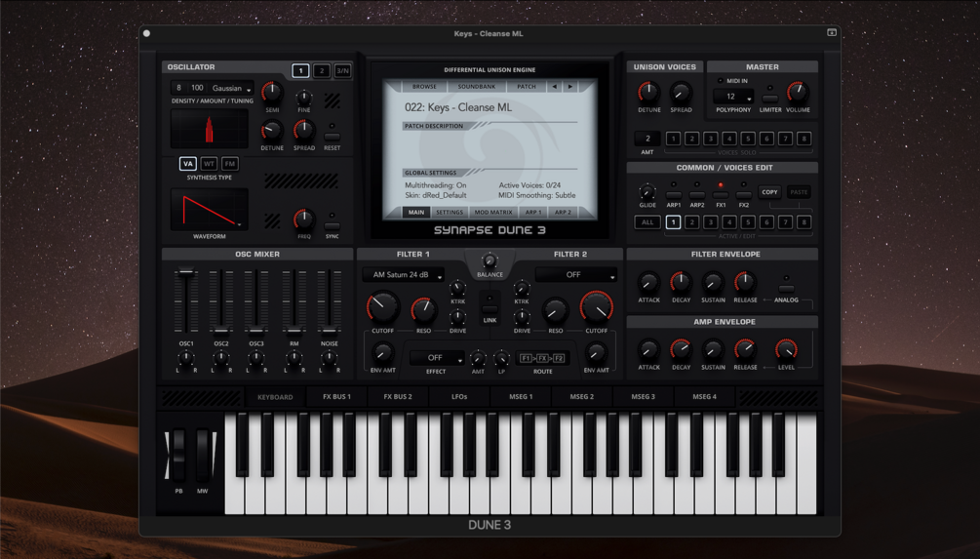Go to next patch arrow

[570, 87]
